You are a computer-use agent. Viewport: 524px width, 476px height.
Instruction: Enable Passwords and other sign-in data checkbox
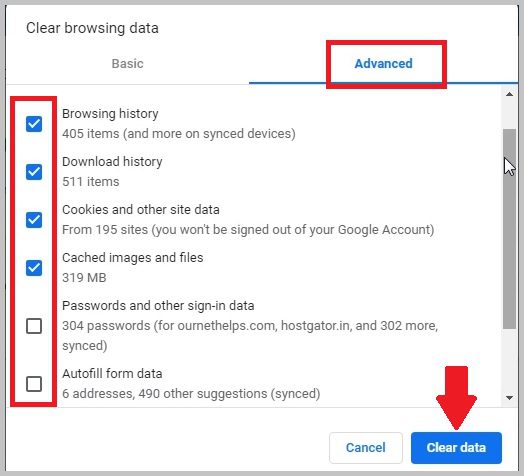[x=34, y=326]
